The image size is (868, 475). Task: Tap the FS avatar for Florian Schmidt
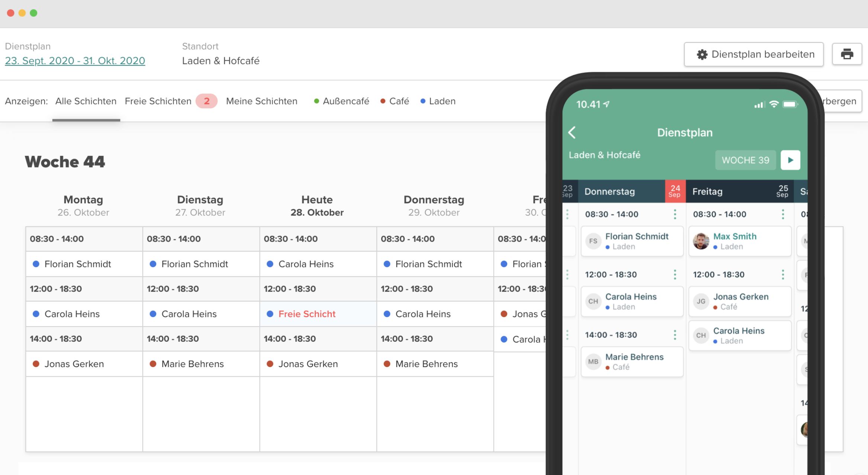(x=593, y=241)
